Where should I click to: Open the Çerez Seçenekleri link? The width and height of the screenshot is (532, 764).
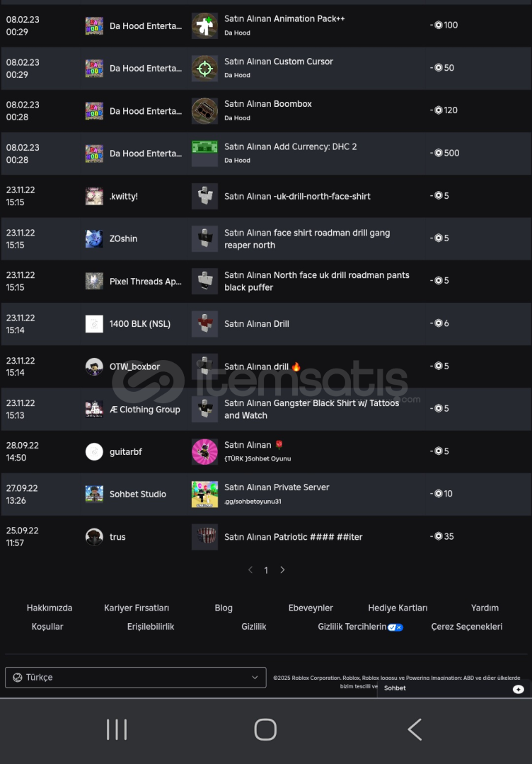467,627
